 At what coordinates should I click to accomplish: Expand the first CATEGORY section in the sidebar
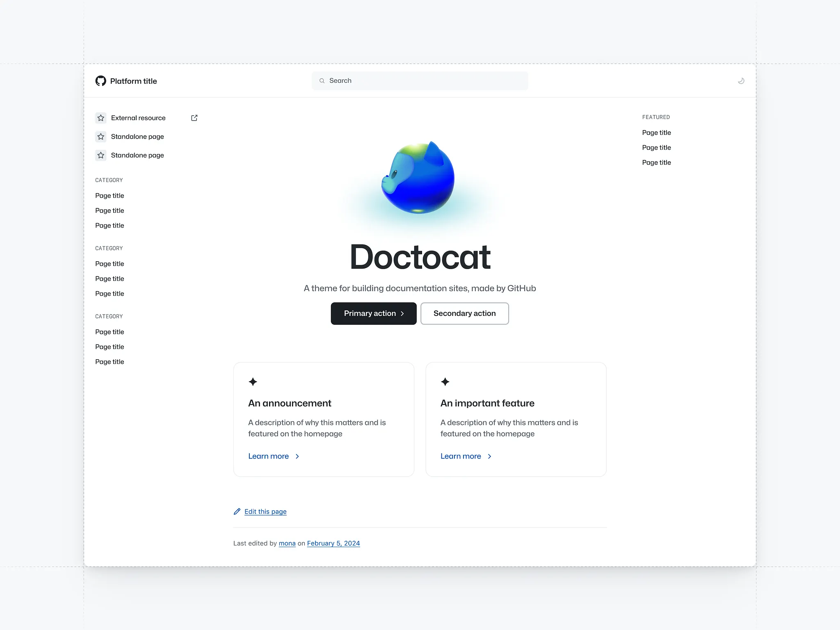pyautogui.click(x=109, y=180)
